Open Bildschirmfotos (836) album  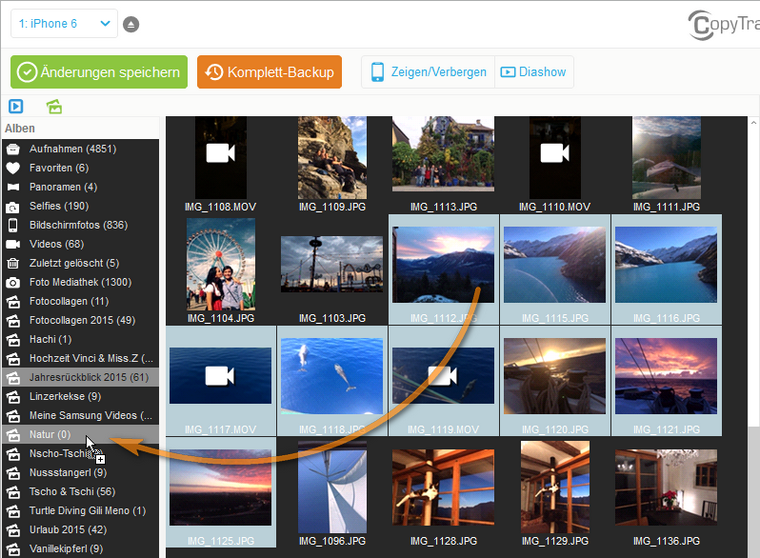[80, 225]
